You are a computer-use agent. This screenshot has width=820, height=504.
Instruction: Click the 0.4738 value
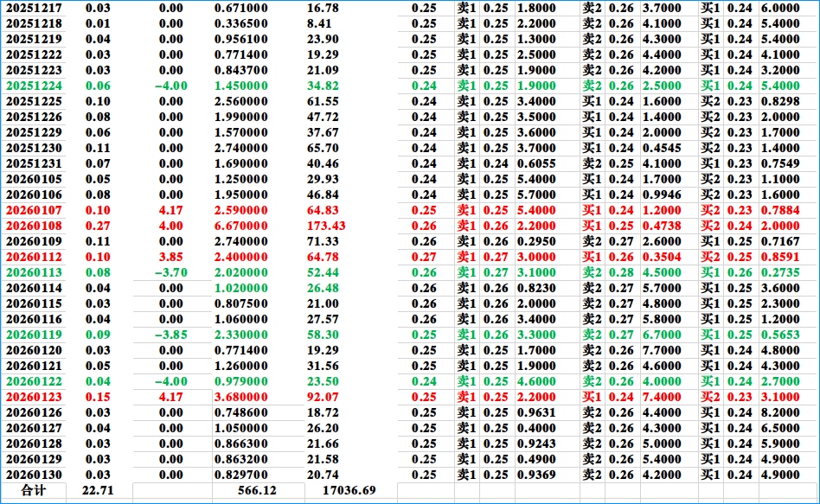pyautogui.click(x=662, y=226)
